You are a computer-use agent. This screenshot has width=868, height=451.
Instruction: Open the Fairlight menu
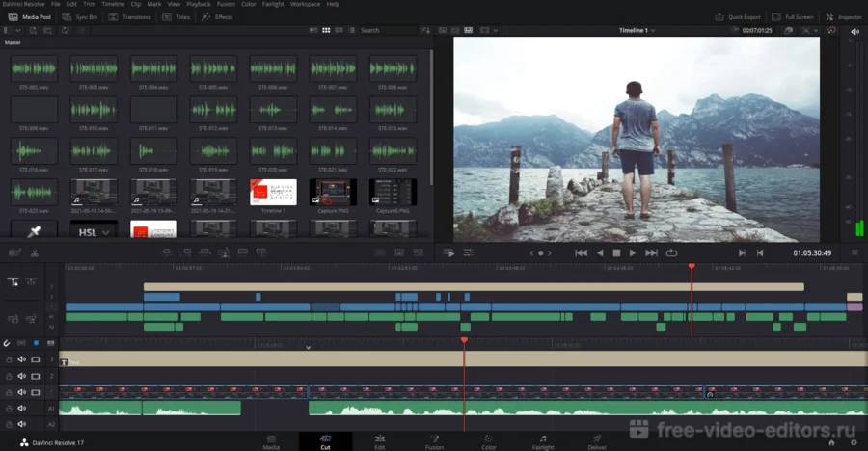pos(273,4)
